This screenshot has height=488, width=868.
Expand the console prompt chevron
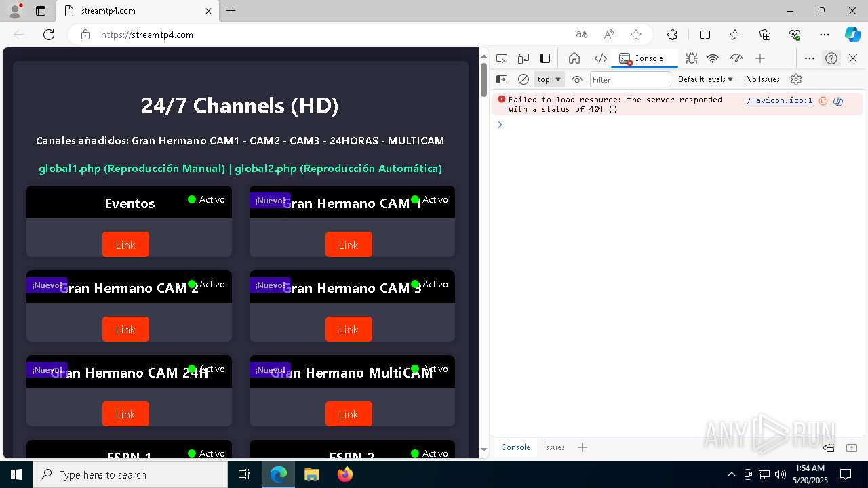click(x=500, y=124)
